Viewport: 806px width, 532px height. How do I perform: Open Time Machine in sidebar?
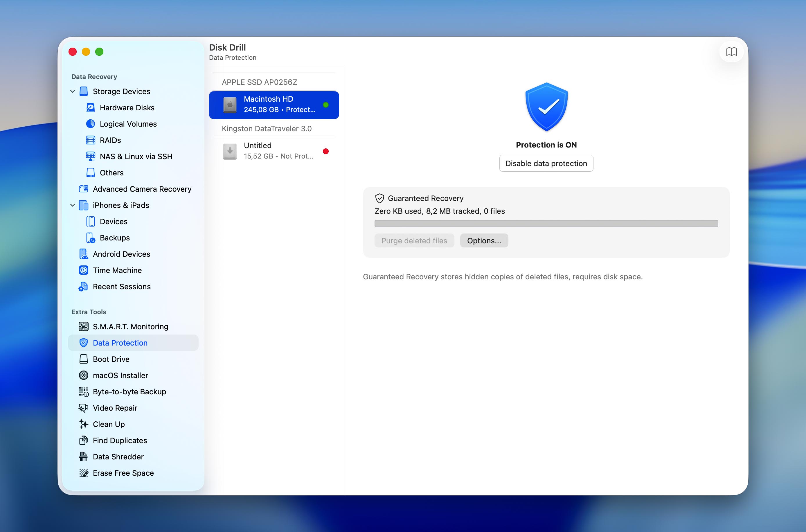coord(133,270)
